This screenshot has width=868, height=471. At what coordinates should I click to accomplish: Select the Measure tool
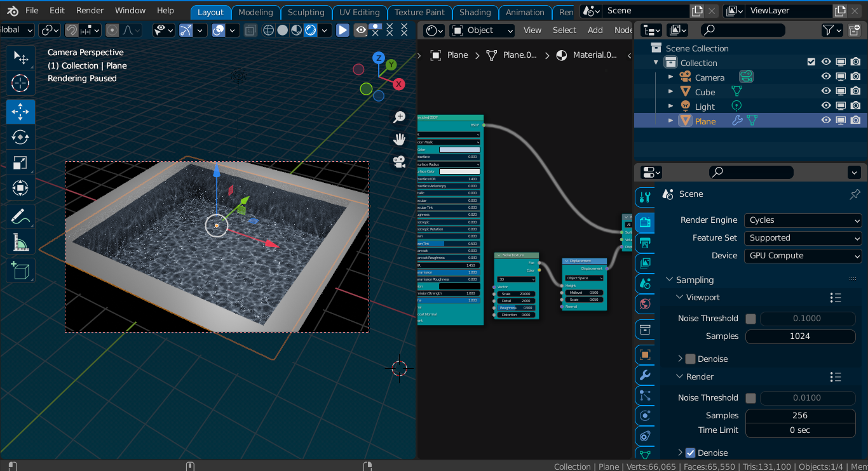coord(20,242)
